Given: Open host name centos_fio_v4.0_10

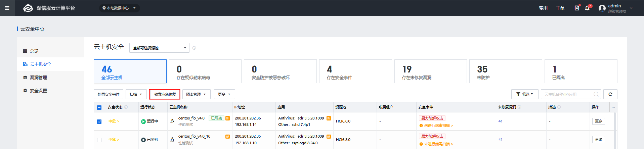Looking at the screenshot, I should pos(194,136).
